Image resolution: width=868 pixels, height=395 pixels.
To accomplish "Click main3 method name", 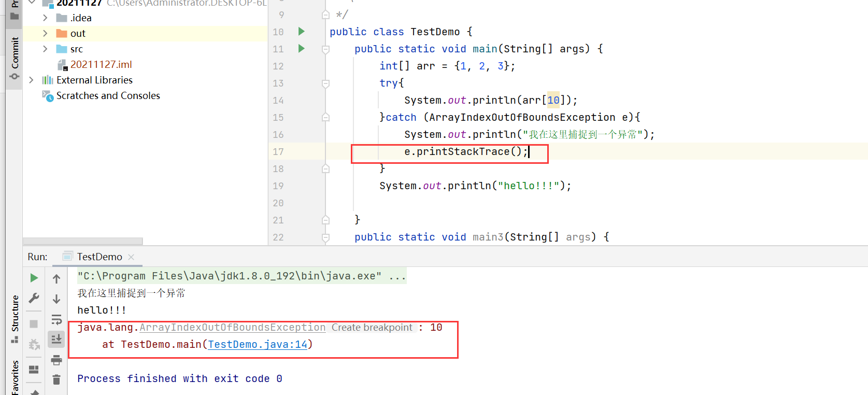I will coord(488,237).
